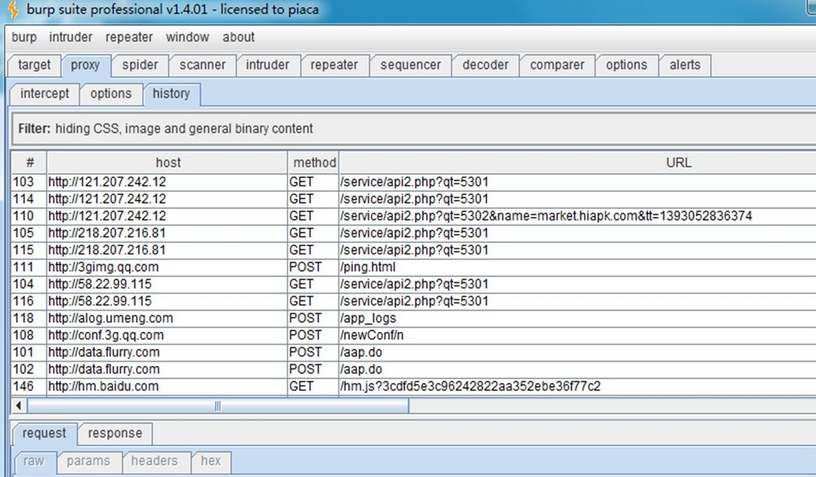This screenshot has height=477, width=816.
Task: Switch to the spider tab
Action: click(140, 65)
